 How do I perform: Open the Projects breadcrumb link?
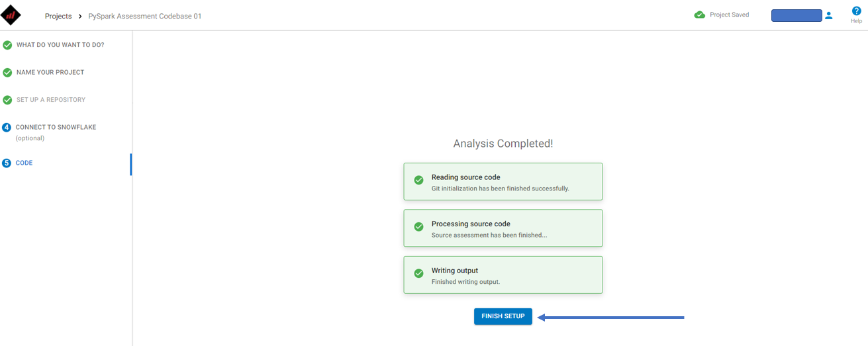click(x=58, y=16)
